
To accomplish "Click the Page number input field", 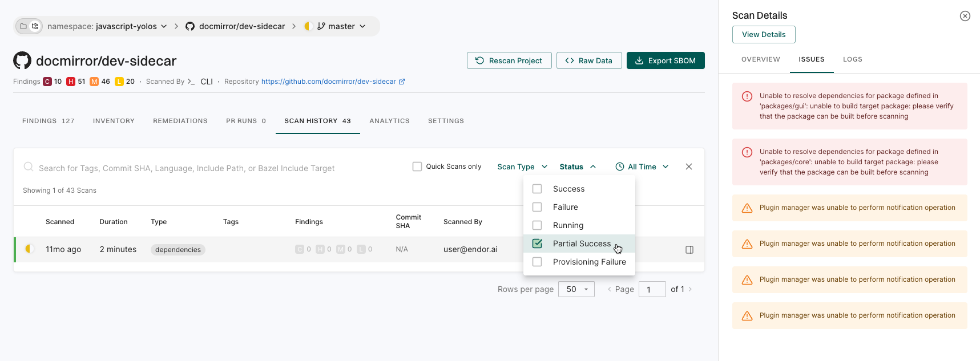I will point(652,289).
